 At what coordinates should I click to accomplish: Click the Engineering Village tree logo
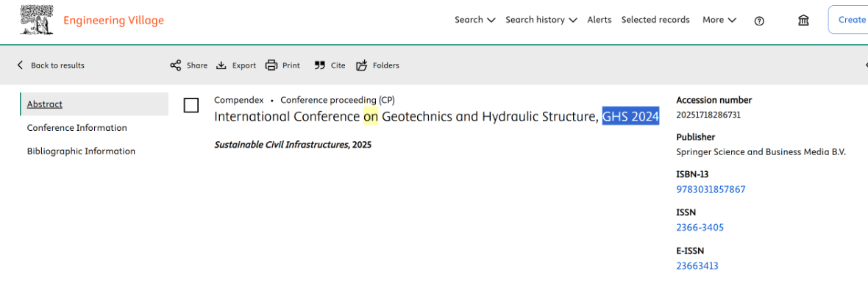pyautogui.click(x=37, y=19)
